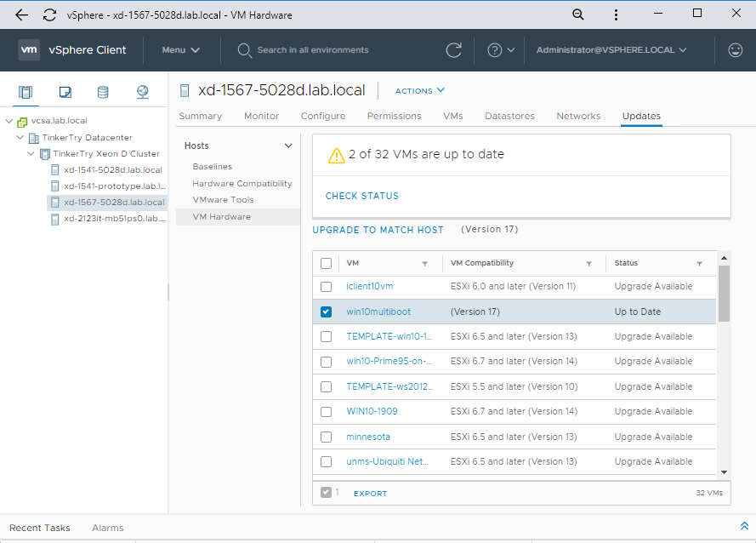Open the help question mark menu

(501, 49)
